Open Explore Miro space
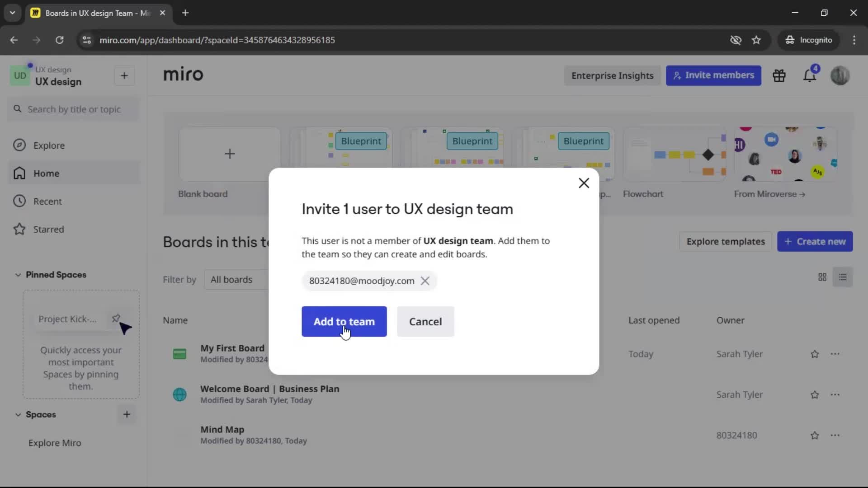868x488 pixels. click(x=55, y=443)
